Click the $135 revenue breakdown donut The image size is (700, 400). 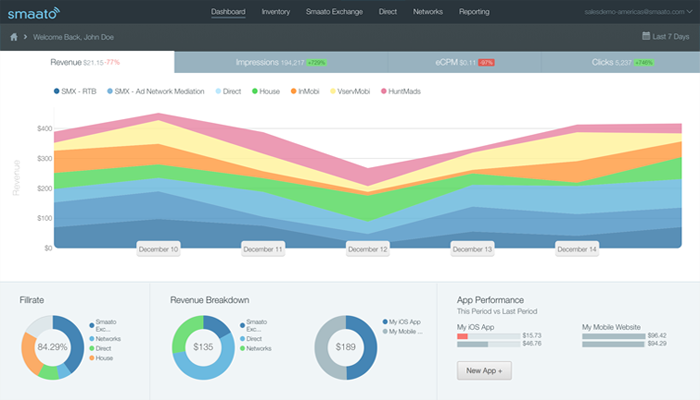(203, 347)
